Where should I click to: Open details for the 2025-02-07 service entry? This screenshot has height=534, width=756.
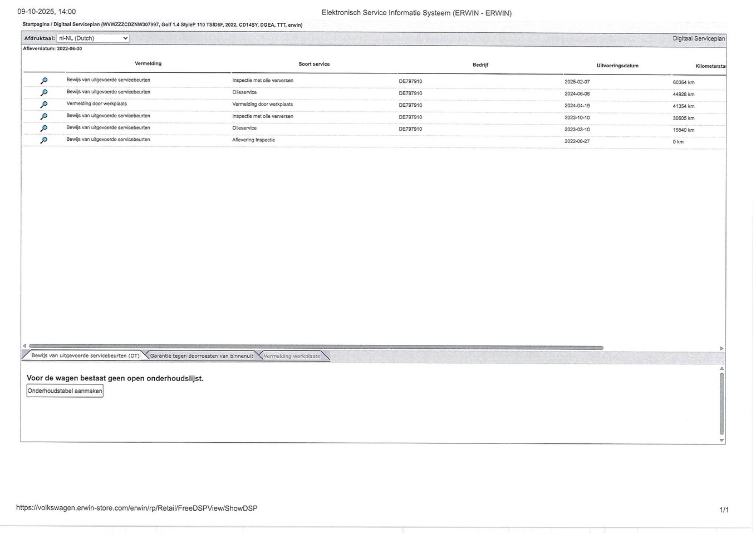click(x=44, y=81)
